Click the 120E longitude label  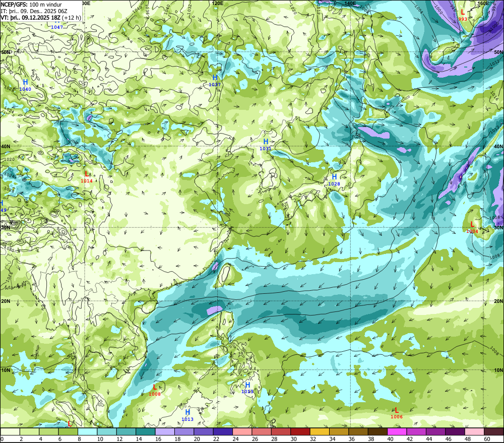pos(218,3)
